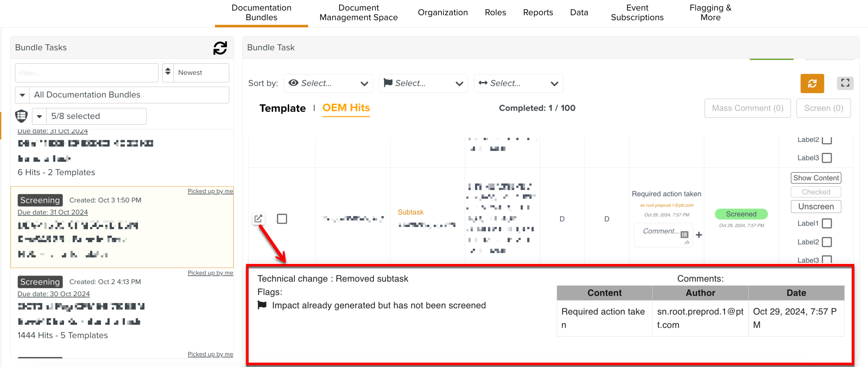This screenshot has height=367, width=868.
Task: Open hit details via external-link icon
Action: (x=258, y=219)
